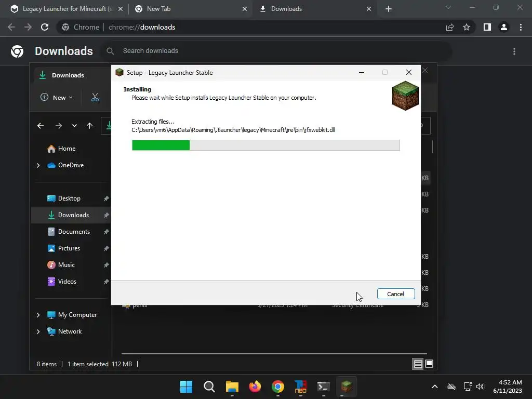
Task: Open network status tray icon
Action: (x=468, y=387)
